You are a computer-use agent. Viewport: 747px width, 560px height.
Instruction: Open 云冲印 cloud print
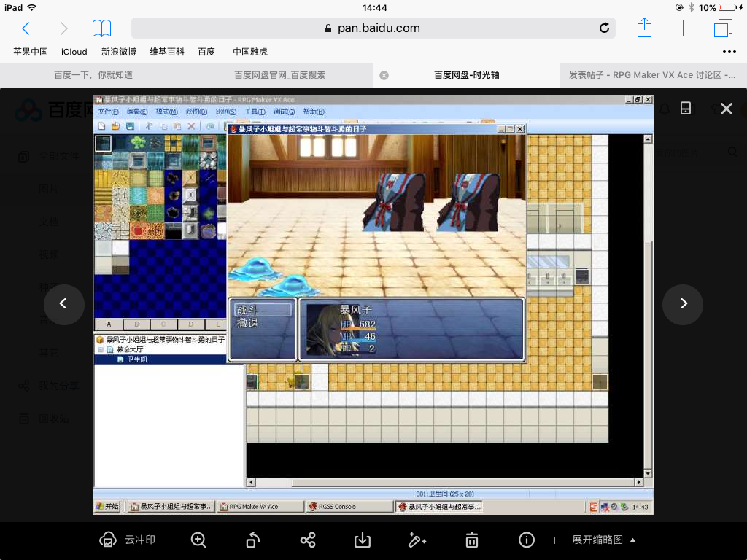pos(127,540)
